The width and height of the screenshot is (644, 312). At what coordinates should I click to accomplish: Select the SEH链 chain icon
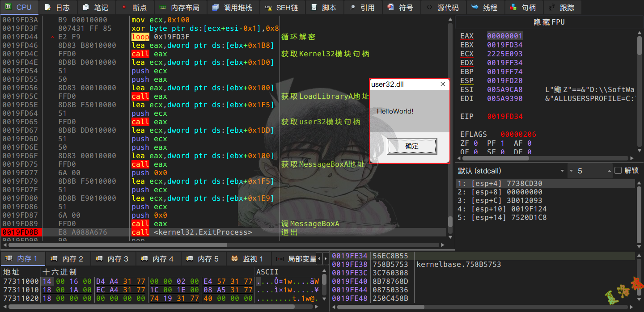click(x=268, y=8)
